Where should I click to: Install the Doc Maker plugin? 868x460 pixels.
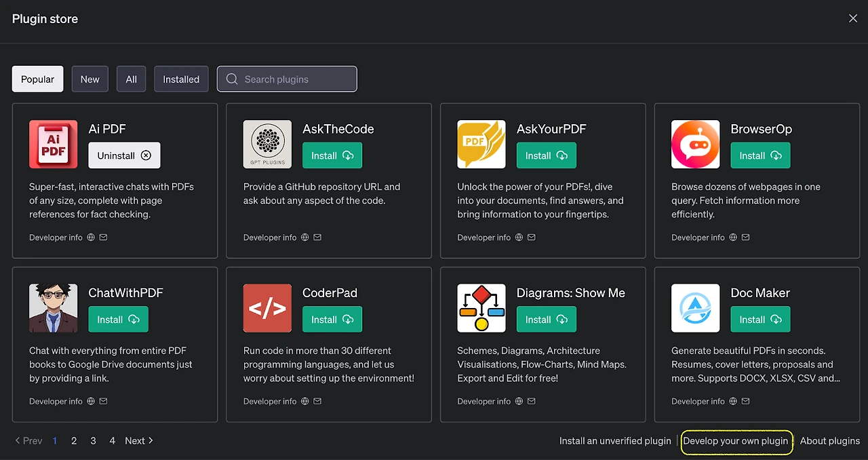coord(759,320)
